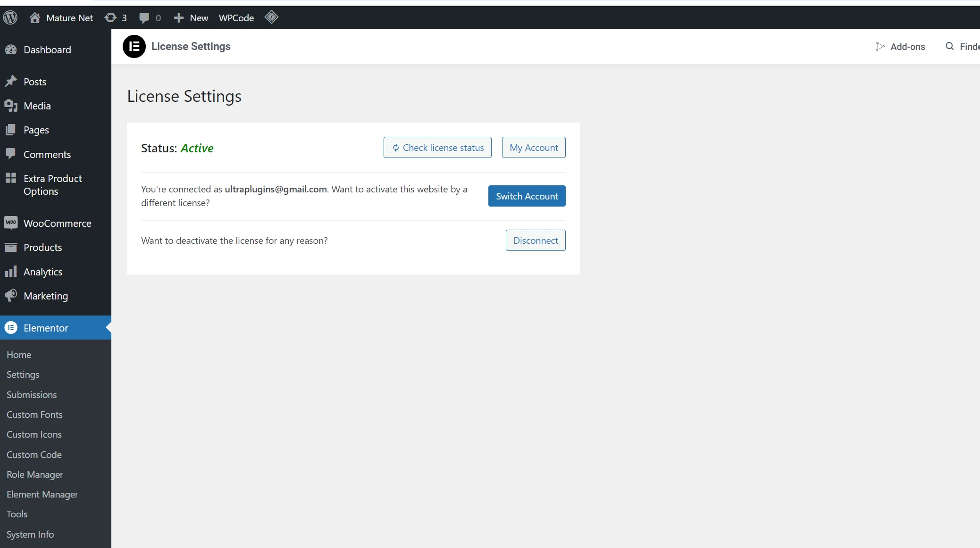Open Elementor Role Manager submenu
980x548 pixels.
[x=34, y=474]
